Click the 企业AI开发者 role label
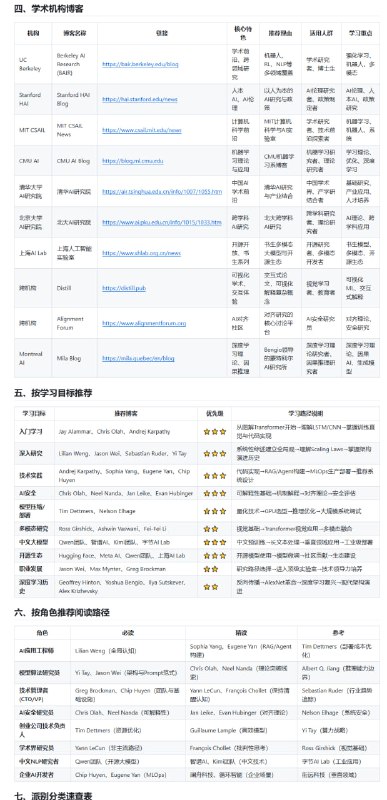Screen dimensions: 387x800 36,775
